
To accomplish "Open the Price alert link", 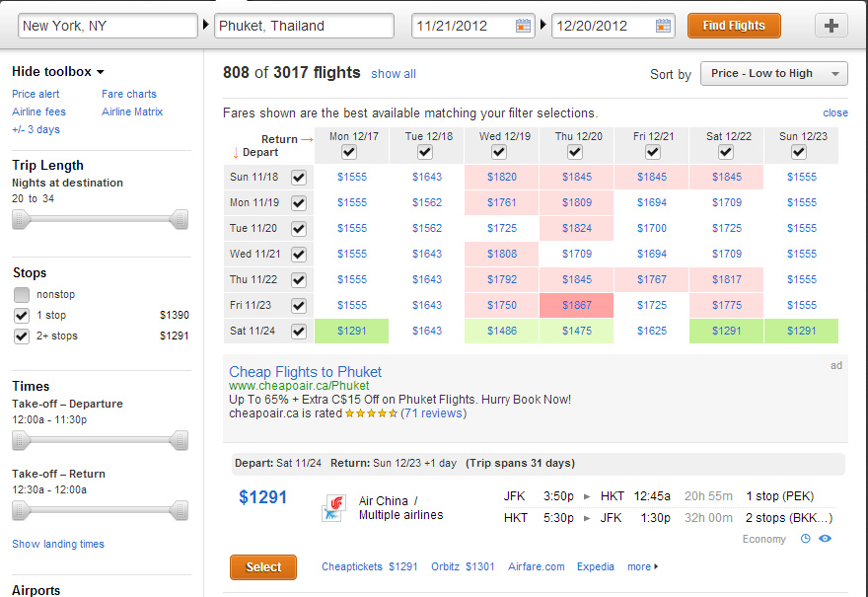I will 36,94.
